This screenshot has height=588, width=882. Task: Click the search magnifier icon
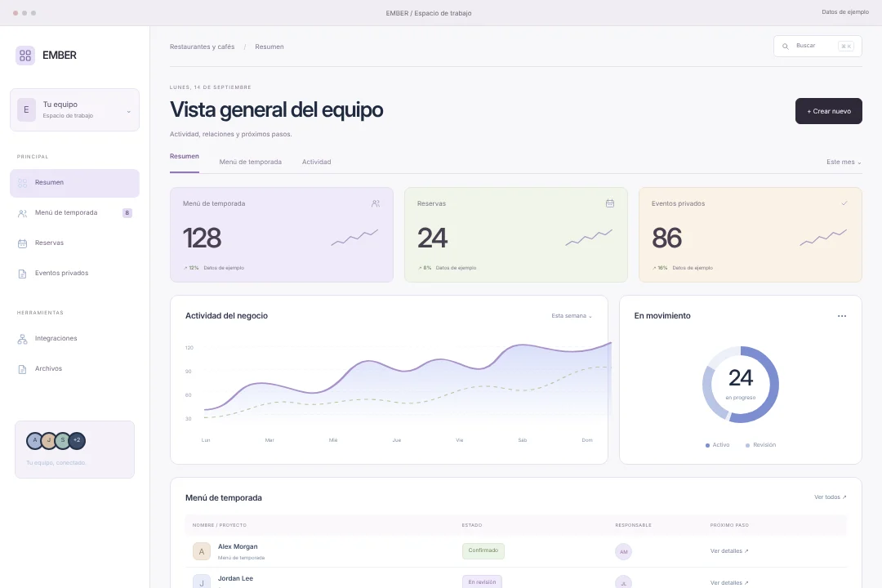click(786, 46)
